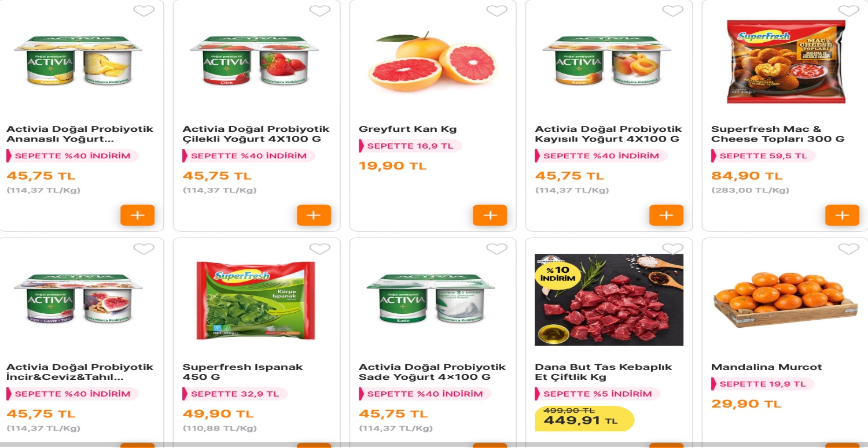The image size is (868, 448).
Task: Add Superfresh Mac & Cheese Topları to cart
Action: pos(843,215)
